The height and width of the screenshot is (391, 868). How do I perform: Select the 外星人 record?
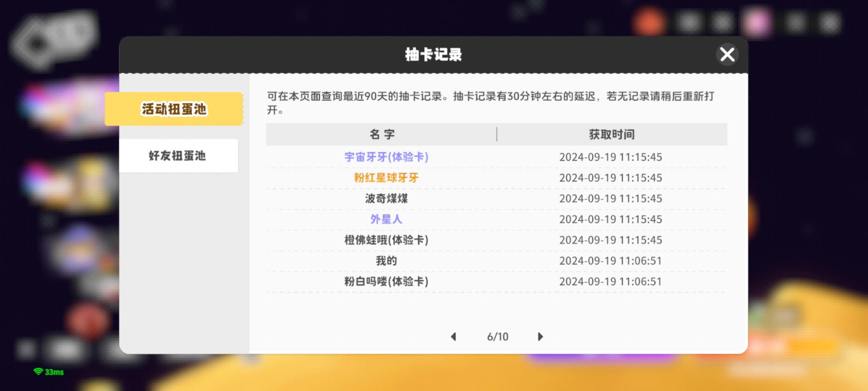386,219
